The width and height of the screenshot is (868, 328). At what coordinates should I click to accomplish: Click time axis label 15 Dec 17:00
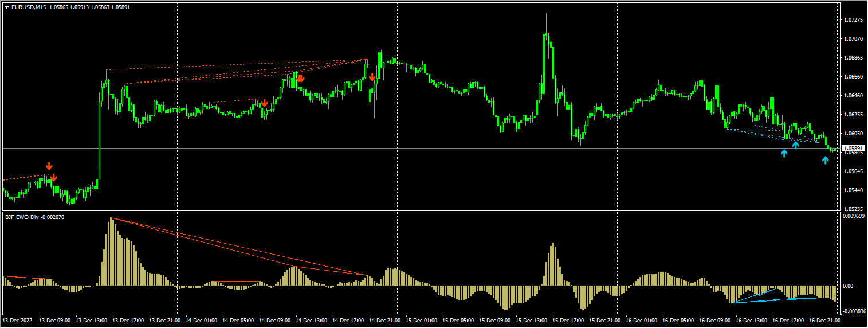(x=568, y=320)
